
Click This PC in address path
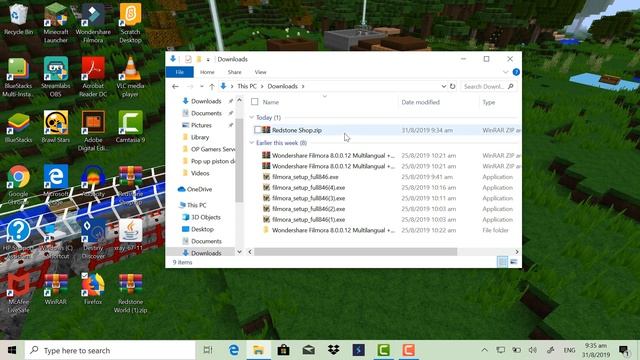[x=247, y=87]
